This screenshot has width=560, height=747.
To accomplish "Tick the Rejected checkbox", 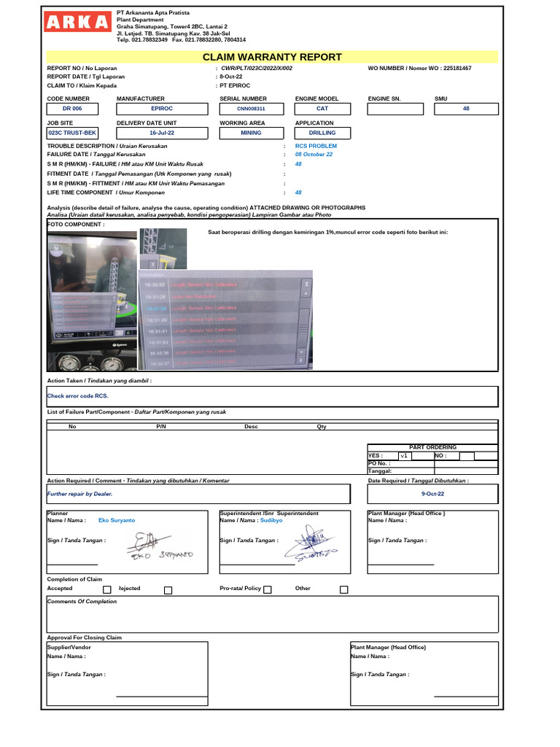I will point(168,590).
